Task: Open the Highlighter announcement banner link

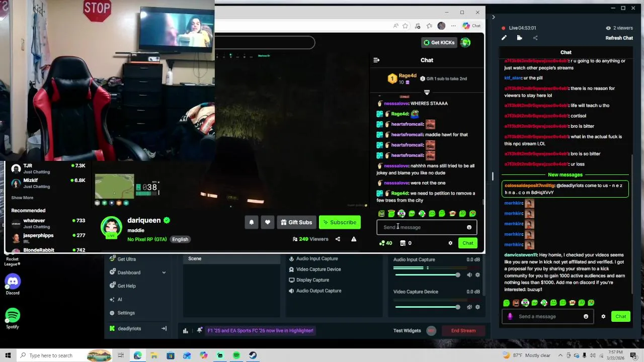Action: [x=261, y=331]
